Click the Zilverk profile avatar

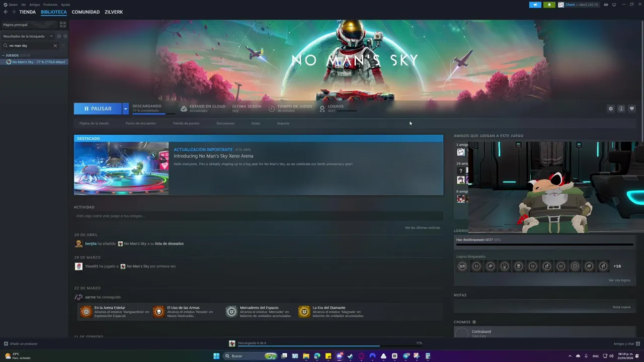coord(561,5)
